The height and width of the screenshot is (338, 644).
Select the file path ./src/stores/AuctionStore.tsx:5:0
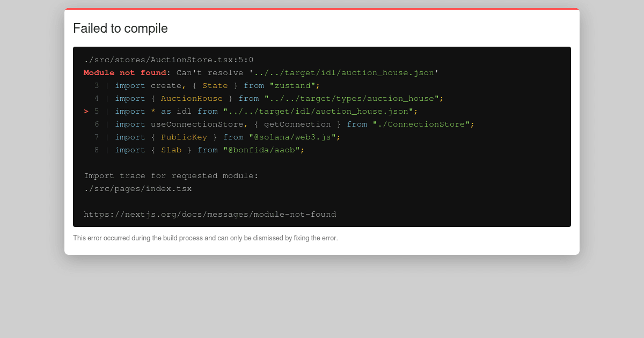169,60
